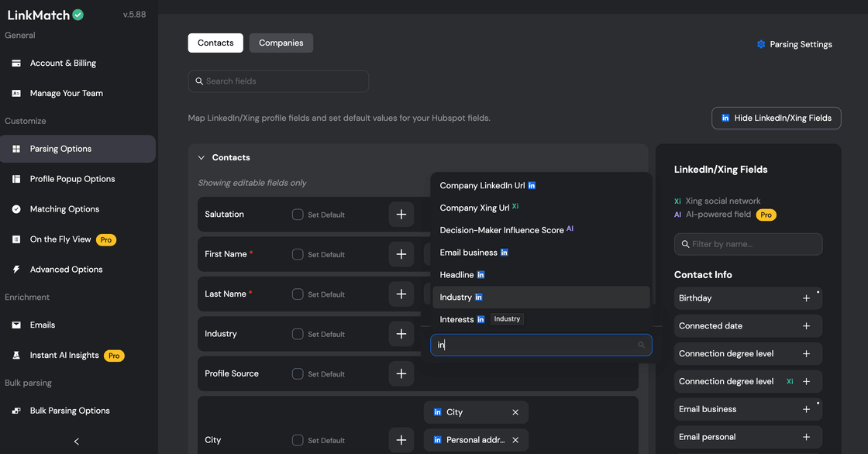This screenshot has width=868, height=454.
Task: Click the Search fields input
Action: [x=278, y=81]
